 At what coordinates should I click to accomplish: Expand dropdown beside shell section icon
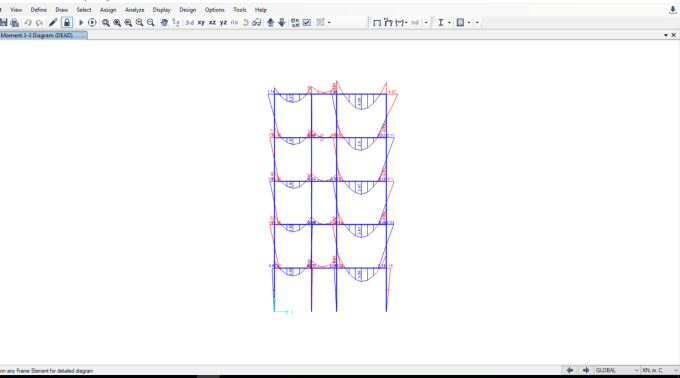tap(469, 23)
